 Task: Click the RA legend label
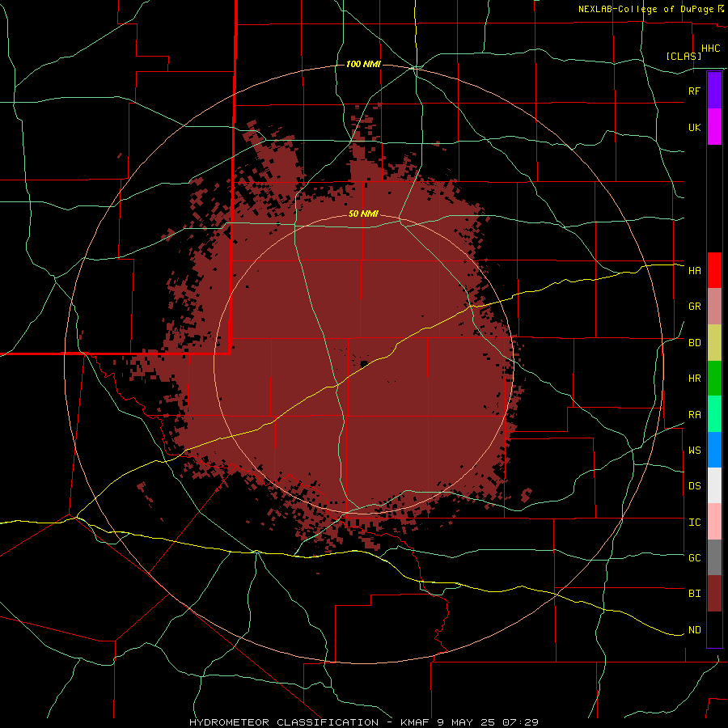[x=694, y=415]
